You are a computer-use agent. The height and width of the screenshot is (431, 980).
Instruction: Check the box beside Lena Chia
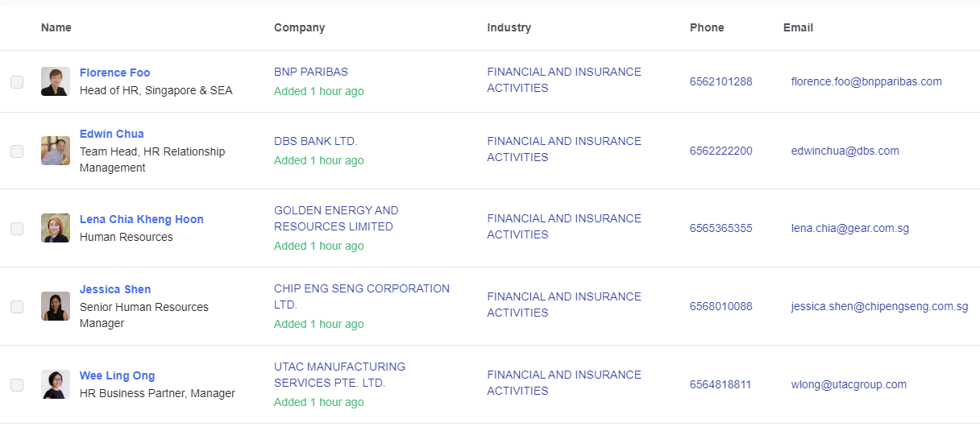click(x=17, y=229)
